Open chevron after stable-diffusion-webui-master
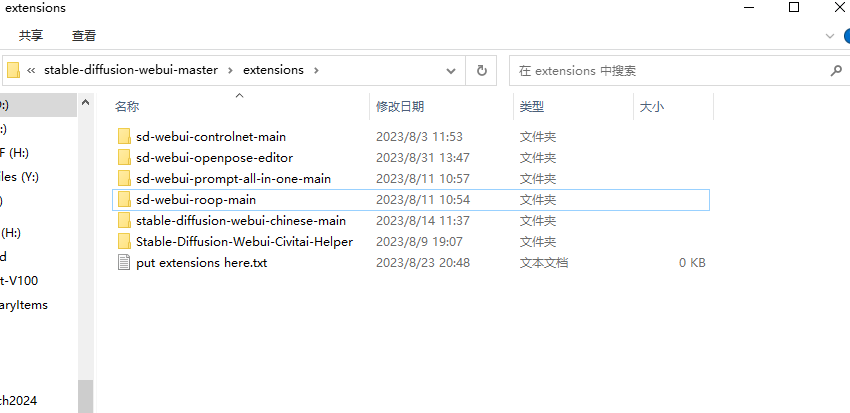This screenshot has width=850, height=413. (230, 70)
